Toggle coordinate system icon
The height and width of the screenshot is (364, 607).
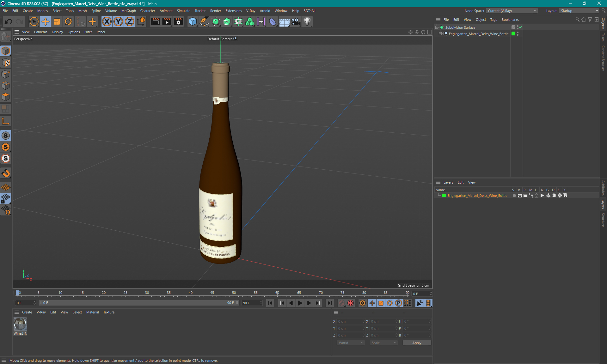point(141,21)
